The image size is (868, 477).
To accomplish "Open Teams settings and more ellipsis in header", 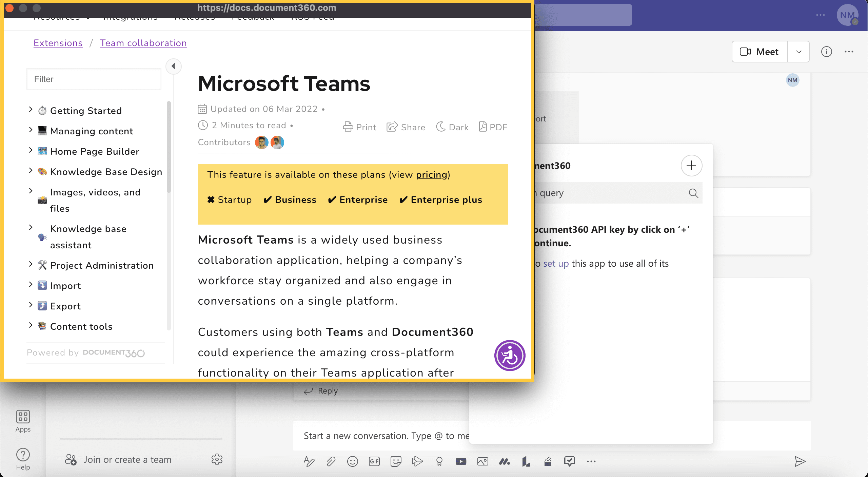I will (x=821, y=15).
